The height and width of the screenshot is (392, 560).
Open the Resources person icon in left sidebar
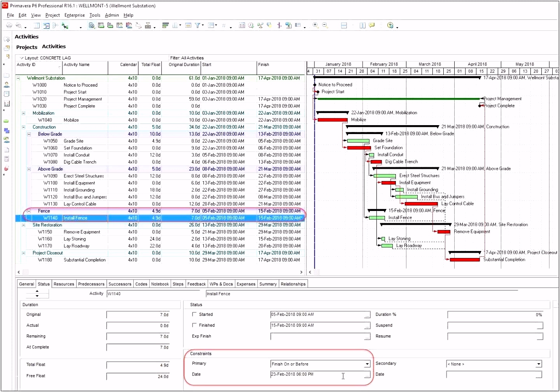point(6,85)
